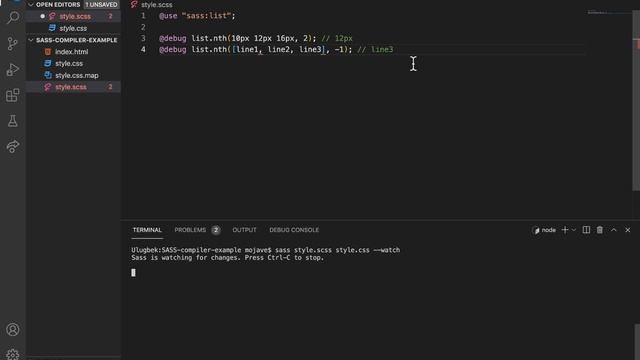The width and height of the screenshot is (640, 360).
Task: Click the sass --watch command in terminal
Action: click(x=338, y=250)
